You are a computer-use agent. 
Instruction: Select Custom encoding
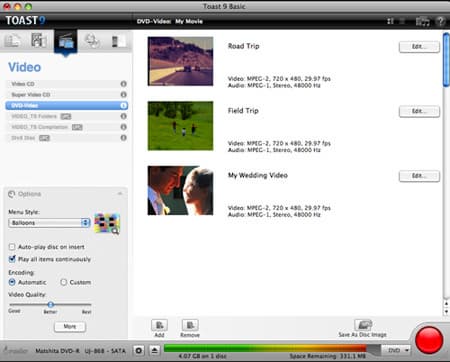[63, 282]
